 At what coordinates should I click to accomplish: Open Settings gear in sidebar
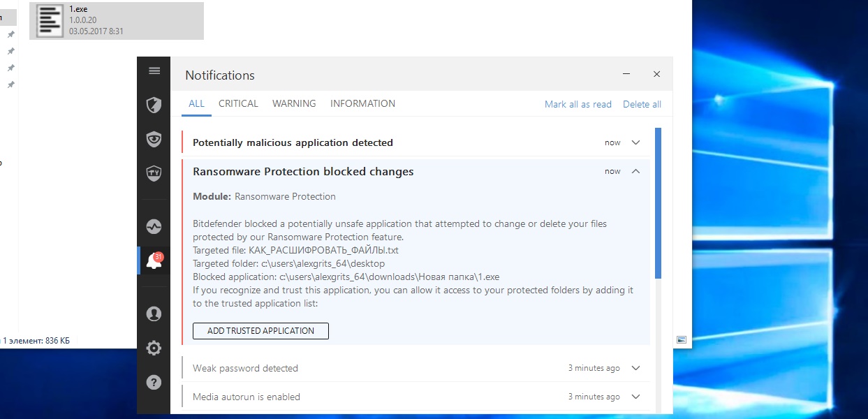154,348
